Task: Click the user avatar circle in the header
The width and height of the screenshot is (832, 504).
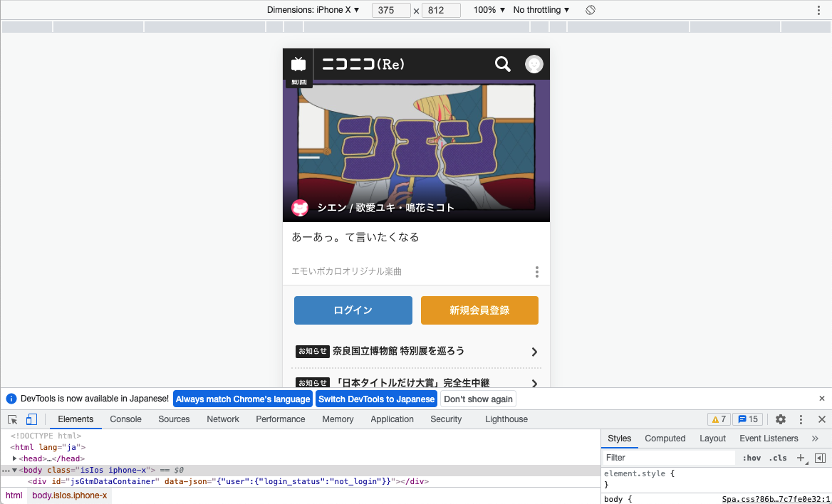Action: click(534, 64)
